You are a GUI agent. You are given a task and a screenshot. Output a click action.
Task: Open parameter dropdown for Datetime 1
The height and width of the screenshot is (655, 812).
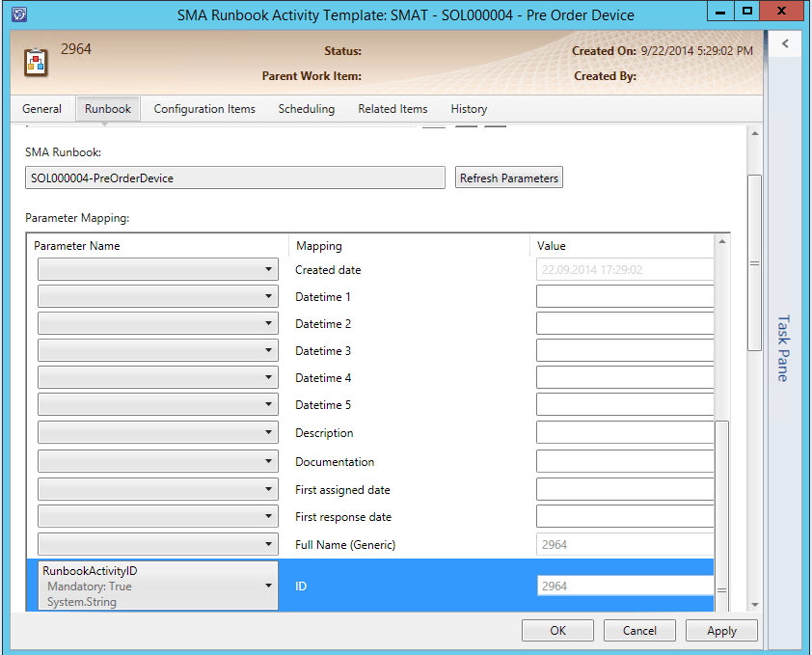(x=158, y=296)
